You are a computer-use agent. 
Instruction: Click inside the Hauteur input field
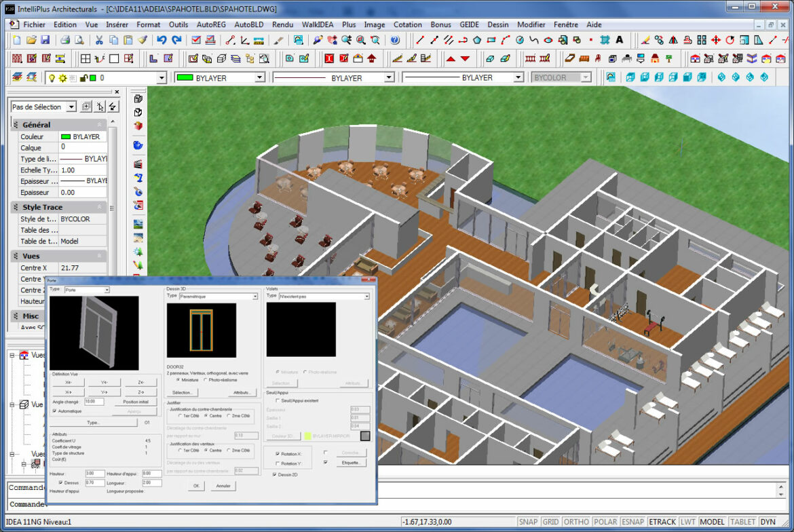(94, 475)
